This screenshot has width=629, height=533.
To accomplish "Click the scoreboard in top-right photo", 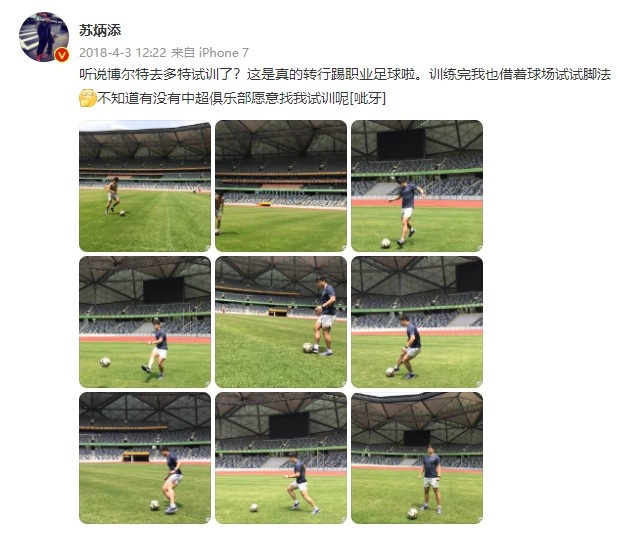I will pos(401,144).
